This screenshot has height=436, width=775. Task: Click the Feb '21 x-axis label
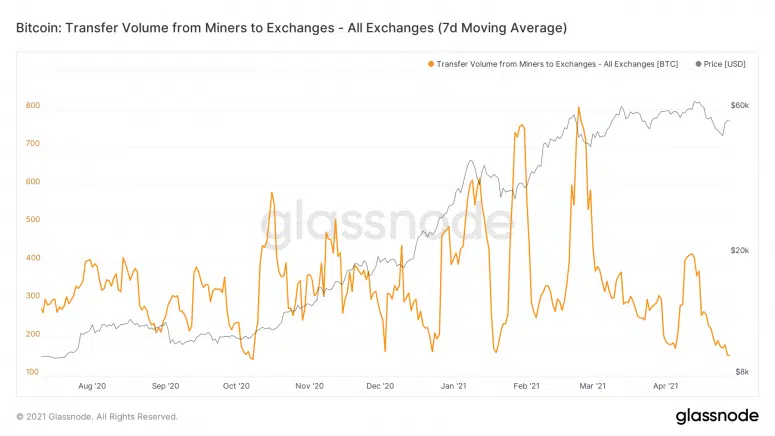click(526, 386)
